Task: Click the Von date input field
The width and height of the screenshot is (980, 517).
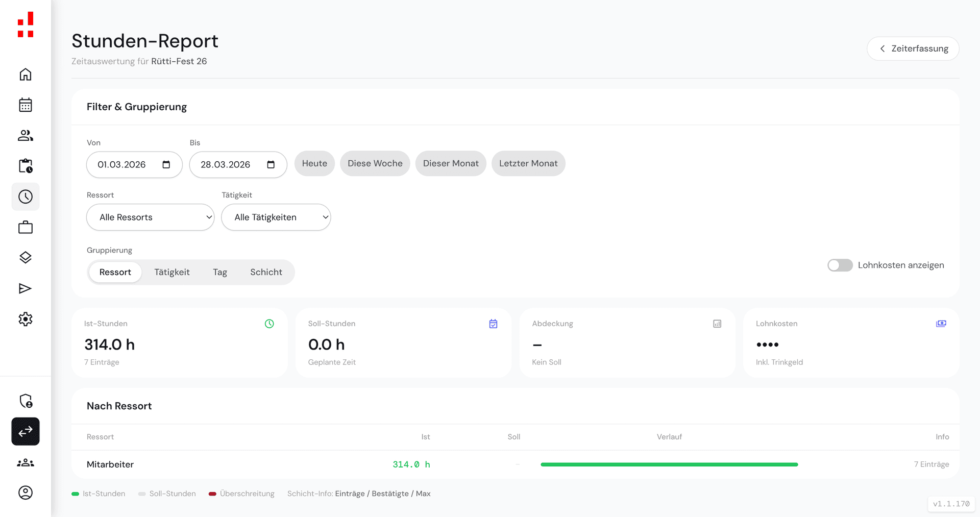Action: coord(122,165)
